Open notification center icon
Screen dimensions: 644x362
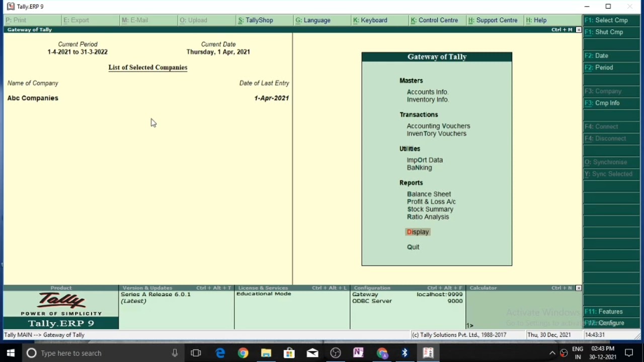click(x=629, y=353)
